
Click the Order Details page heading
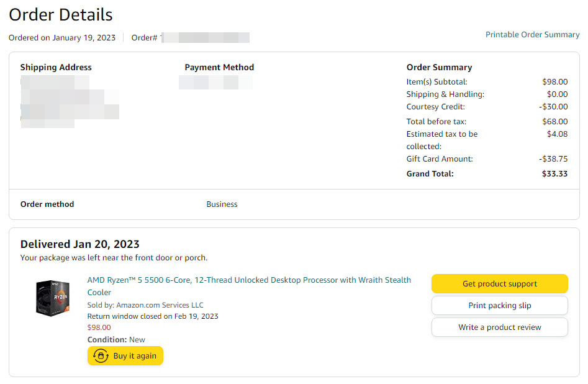tap(61, 14)
